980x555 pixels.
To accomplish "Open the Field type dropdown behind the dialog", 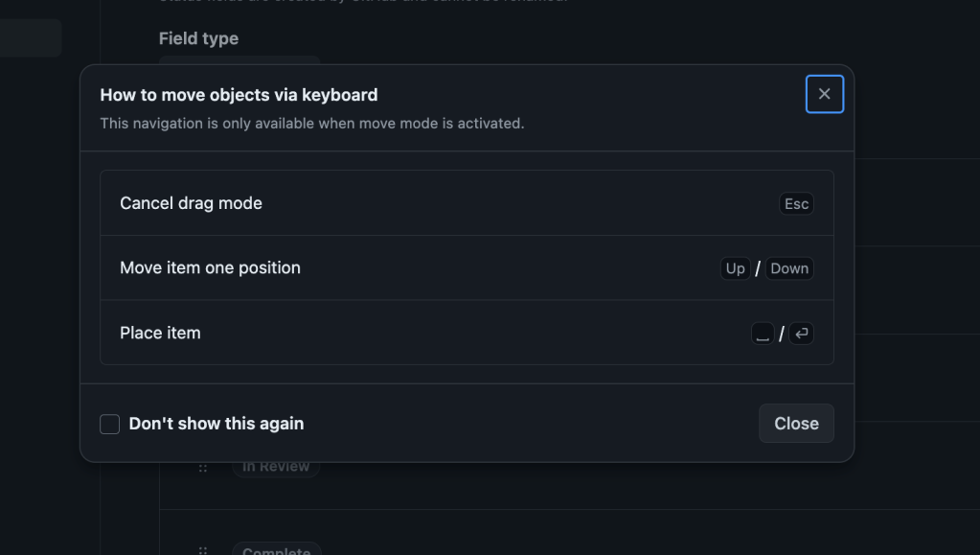I will click(x=239, y=60).
